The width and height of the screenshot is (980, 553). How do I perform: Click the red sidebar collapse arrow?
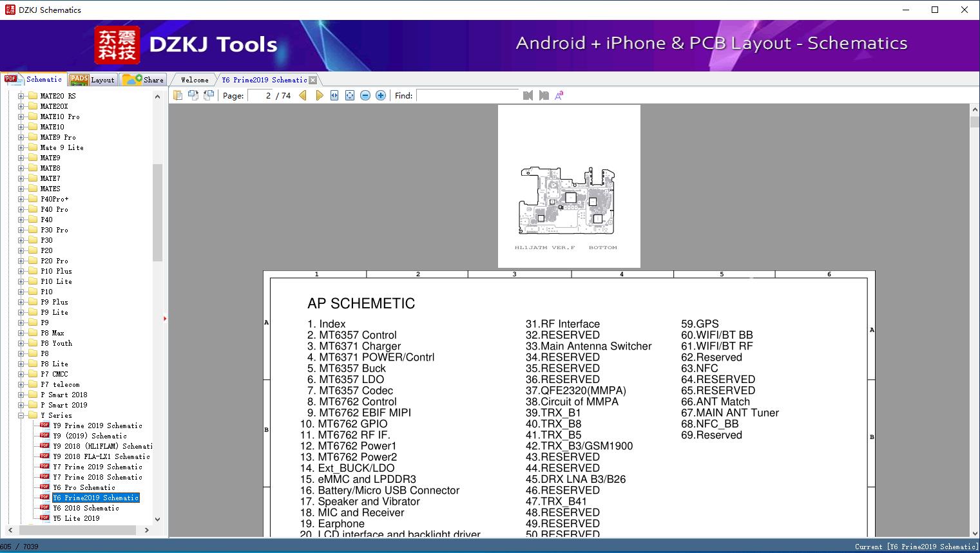pos(165,319)
